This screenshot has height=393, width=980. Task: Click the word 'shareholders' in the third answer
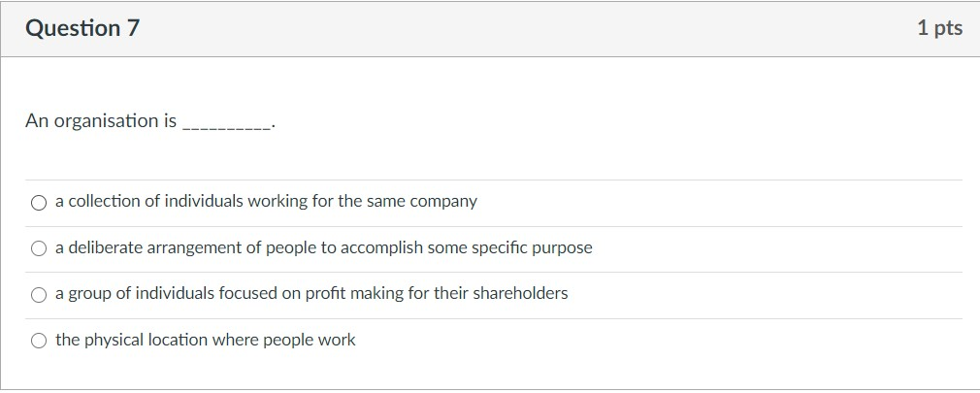click(x=520, y=293)
